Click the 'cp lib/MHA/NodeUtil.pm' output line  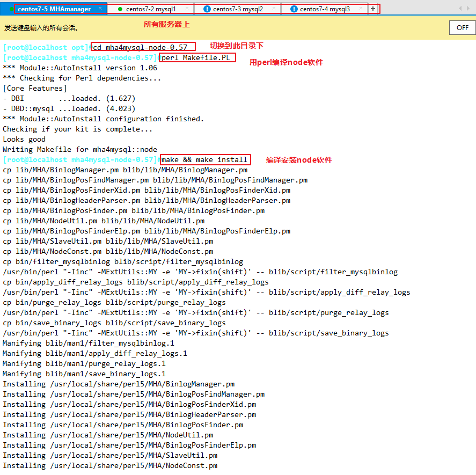(104, 221)
